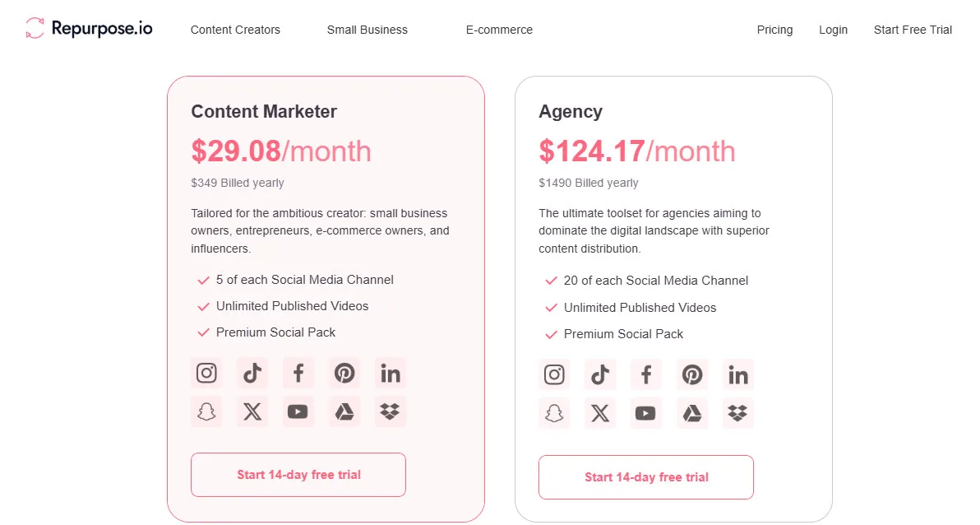Open the E-commerce navigation item
The width and height of the screenshot is (980, 525).
[x=499, y=30]
